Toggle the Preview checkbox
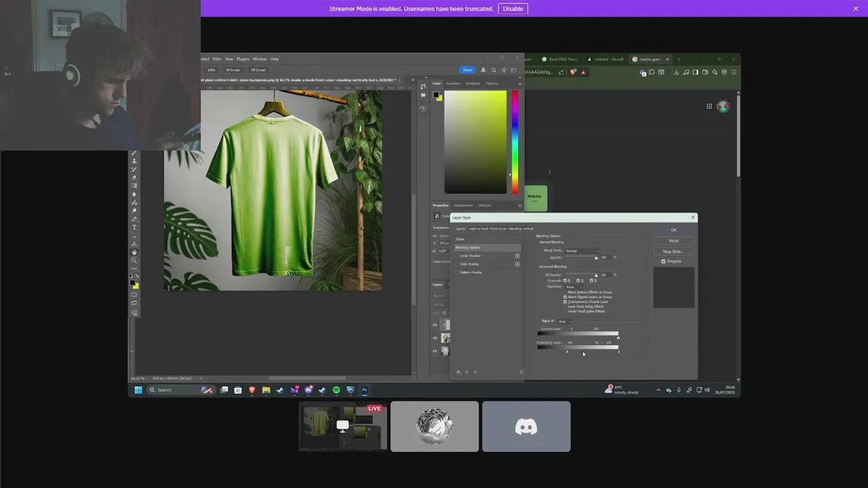The width and height of the screenshot is (868, 488). tap(663, 262)
